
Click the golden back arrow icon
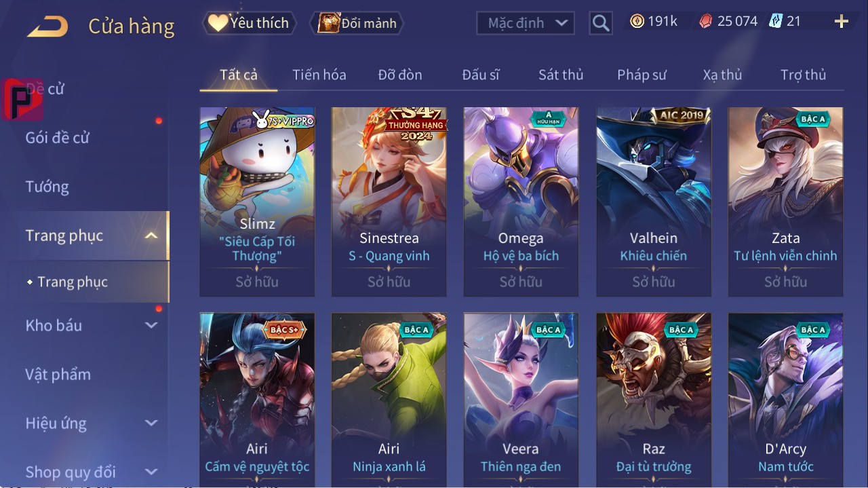click(x=47, y=26)
